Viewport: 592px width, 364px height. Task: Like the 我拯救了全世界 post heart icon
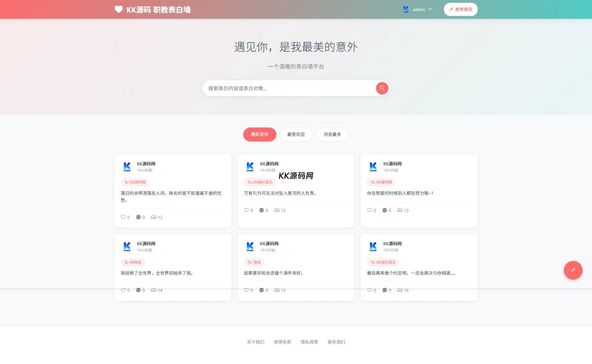click(x=123, y=290)
